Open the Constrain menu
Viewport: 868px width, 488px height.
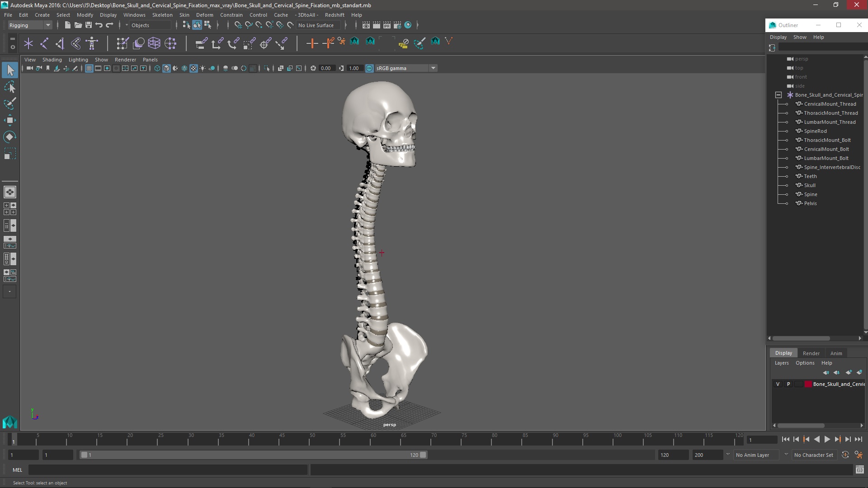pos(231,15)
